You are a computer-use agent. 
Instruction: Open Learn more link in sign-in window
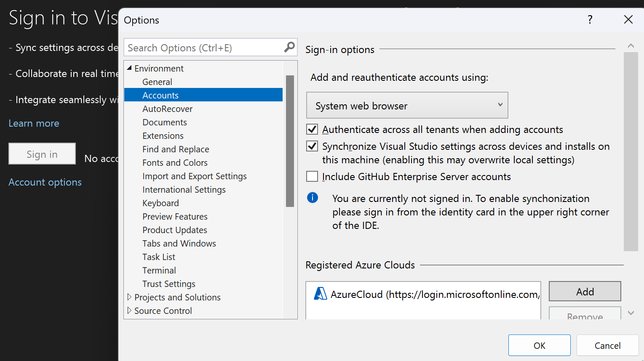(x=34, y=123)
